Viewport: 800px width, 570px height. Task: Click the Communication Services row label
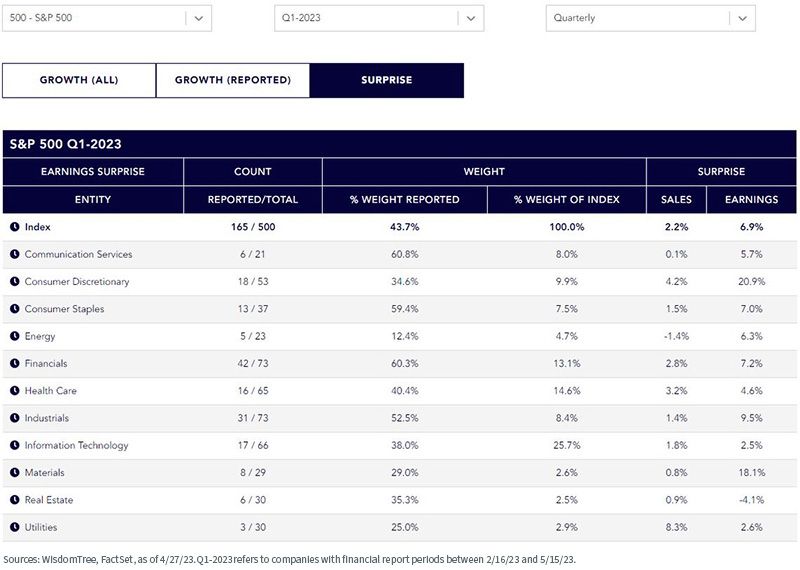pyautogui.click(x=79, y=254)
